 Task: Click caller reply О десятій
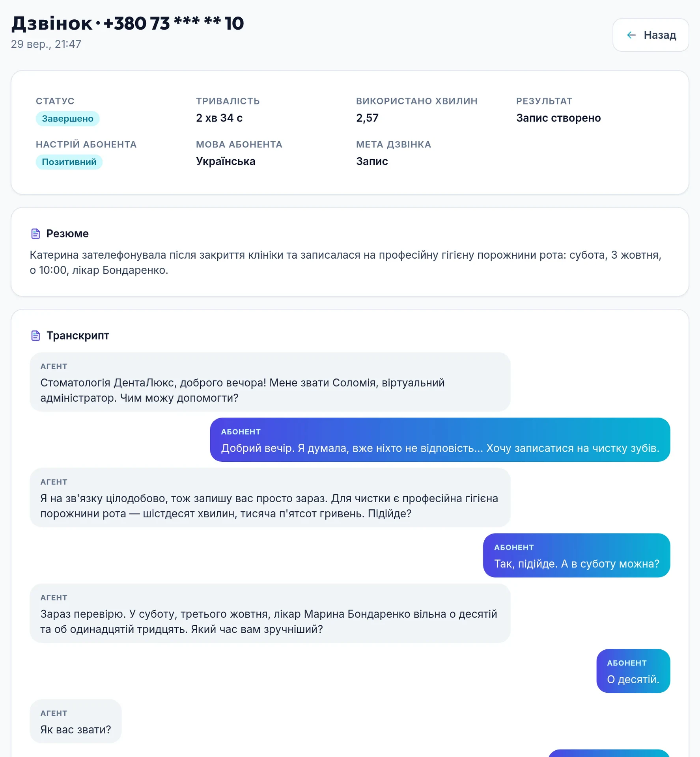(633, 671)
